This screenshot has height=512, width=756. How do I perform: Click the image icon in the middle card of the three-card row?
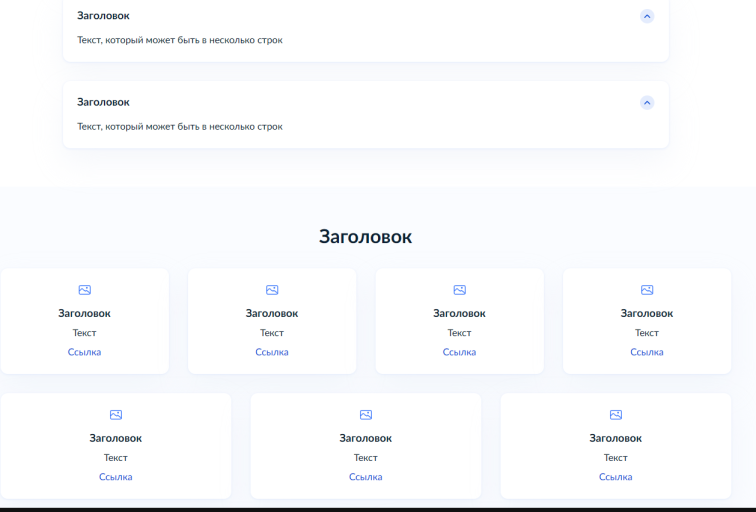(x=366, y=415)
